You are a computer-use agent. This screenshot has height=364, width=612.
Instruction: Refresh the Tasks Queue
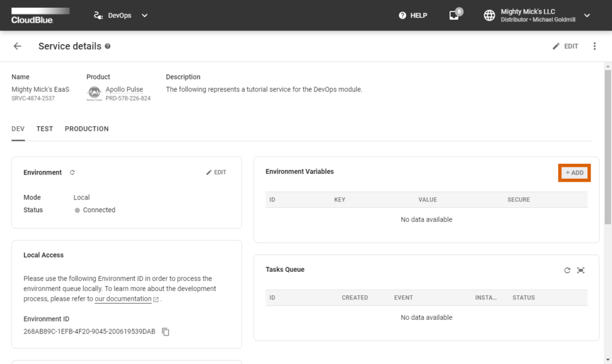(x=567, y=270)
